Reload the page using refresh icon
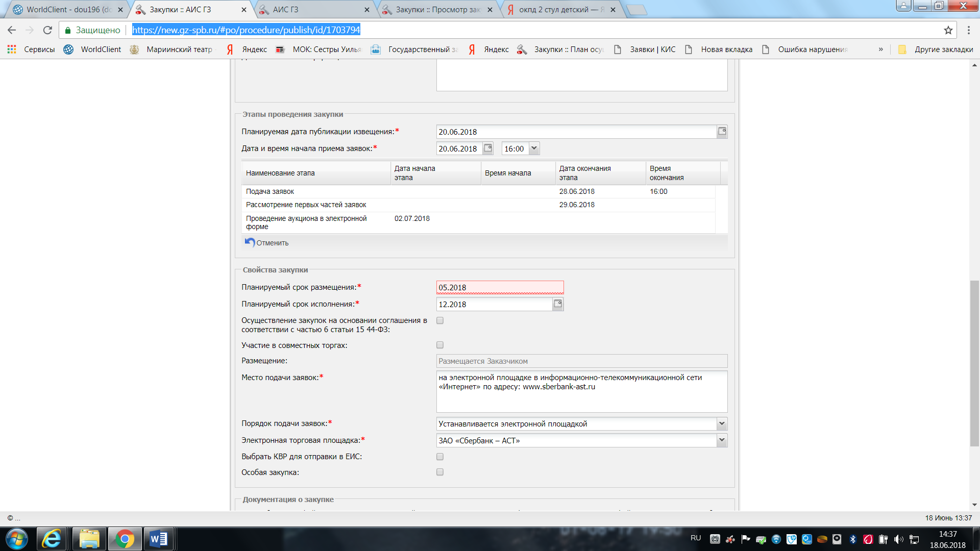The width and height of the screenshot is (980, 551). coord(47,30)
